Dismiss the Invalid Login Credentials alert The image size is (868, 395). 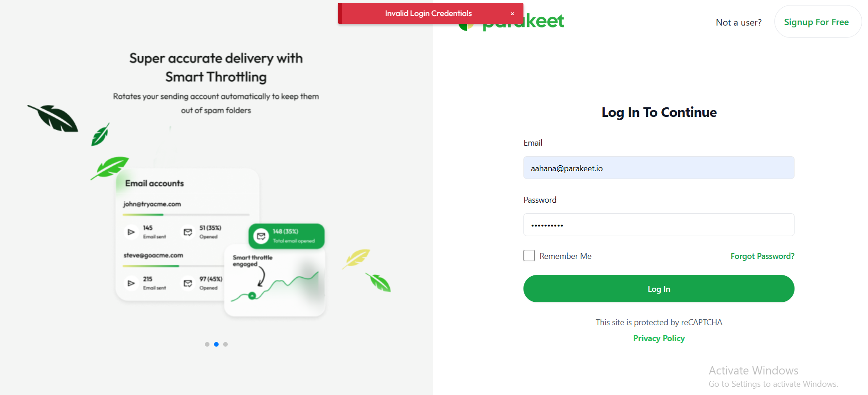tap(512, 14)
